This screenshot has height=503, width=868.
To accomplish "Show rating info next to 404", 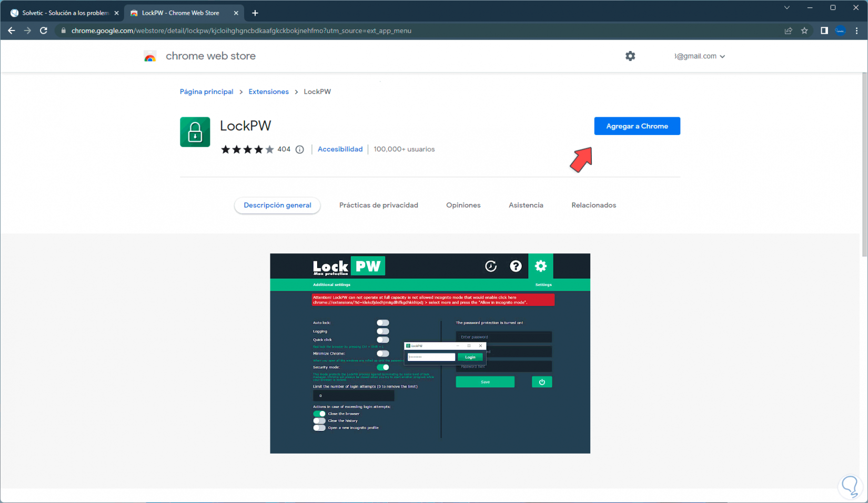I will [x=300, y=149].
